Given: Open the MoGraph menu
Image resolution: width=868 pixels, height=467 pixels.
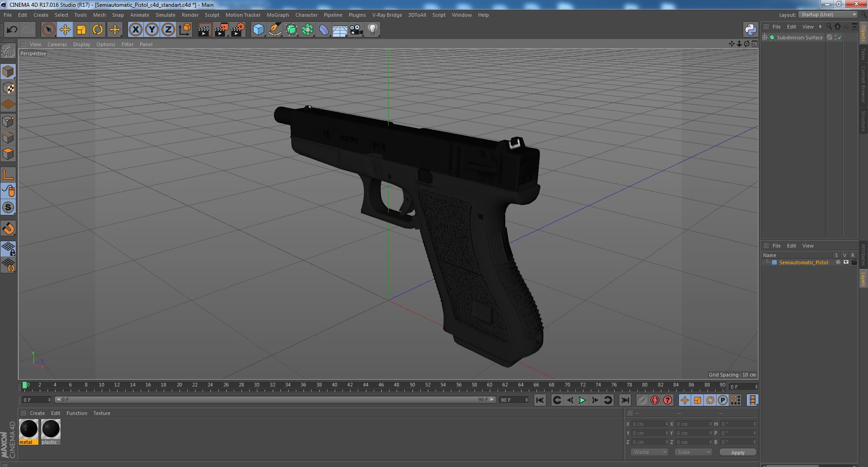Looking at the screenshot, I should coord(278,15).
